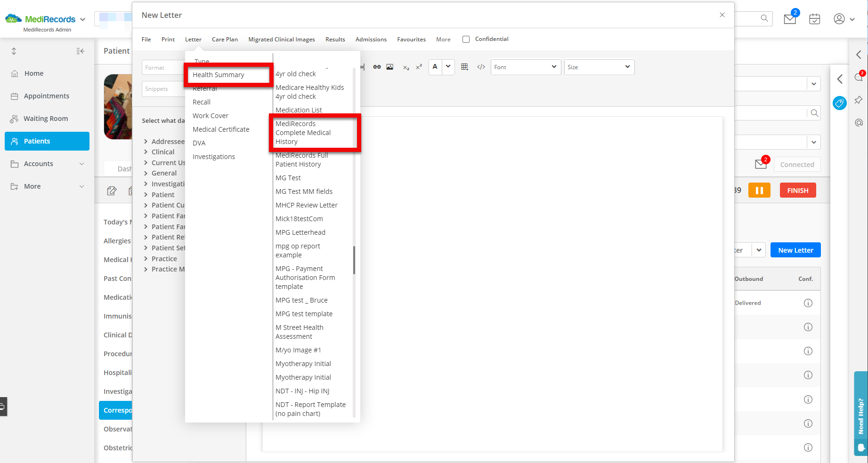Screen dimensions: 868x463
Task: Click the New Letter button
Action: point(795,250)
